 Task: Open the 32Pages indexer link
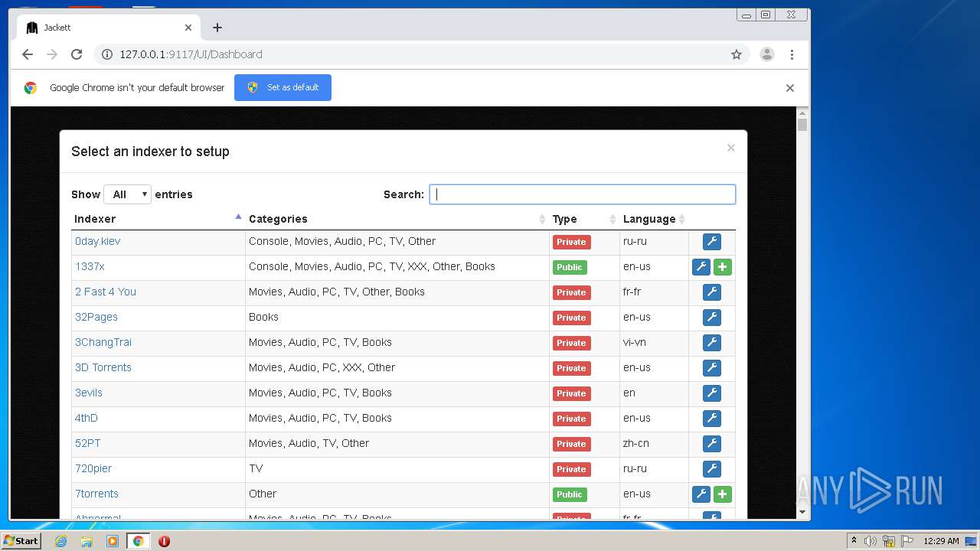tap(96, 317)
